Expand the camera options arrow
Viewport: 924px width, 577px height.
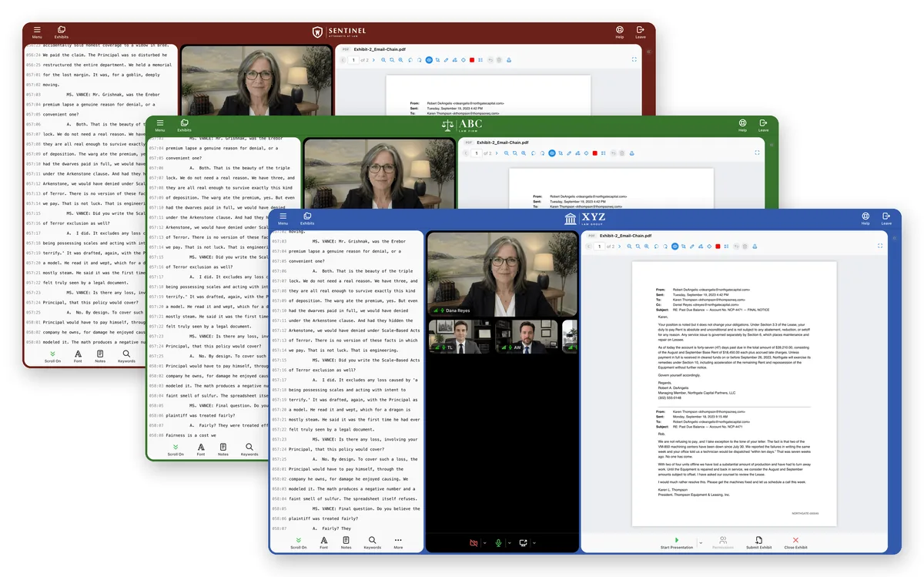[x=484, y=543]
